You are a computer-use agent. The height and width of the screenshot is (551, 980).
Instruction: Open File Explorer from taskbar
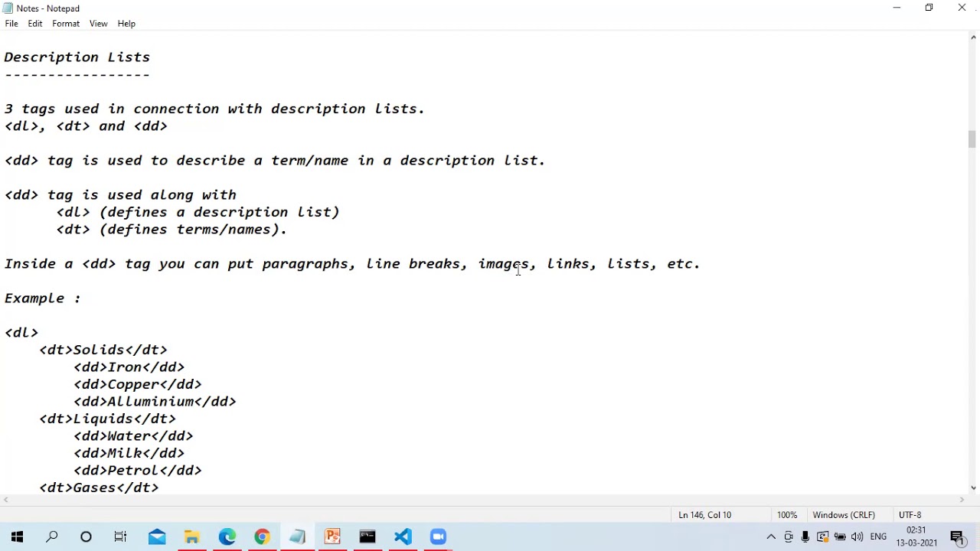192,536
